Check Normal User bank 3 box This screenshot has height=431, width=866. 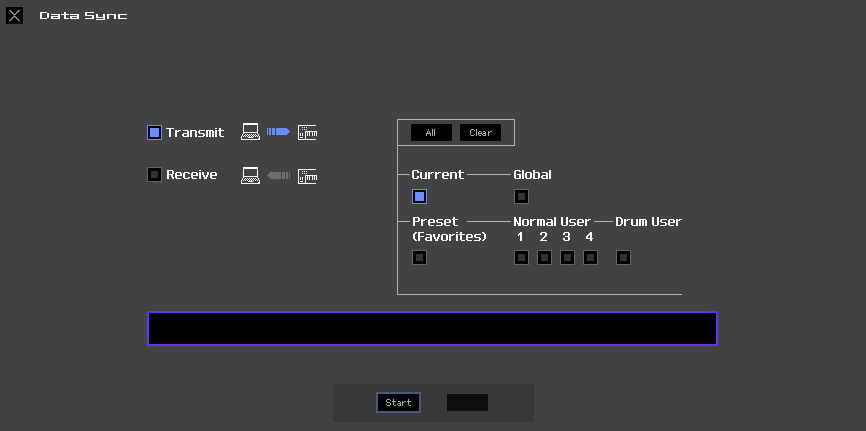tap(567, 258)
